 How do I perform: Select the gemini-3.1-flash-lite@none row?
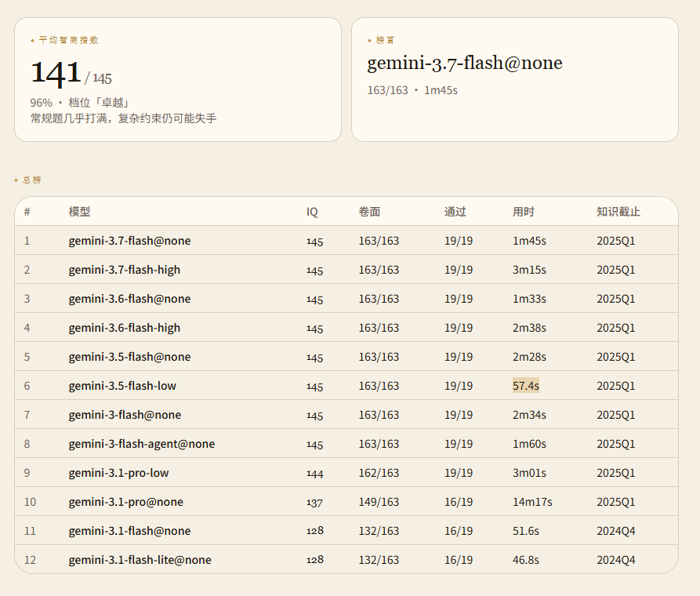[x=346, y=559]
